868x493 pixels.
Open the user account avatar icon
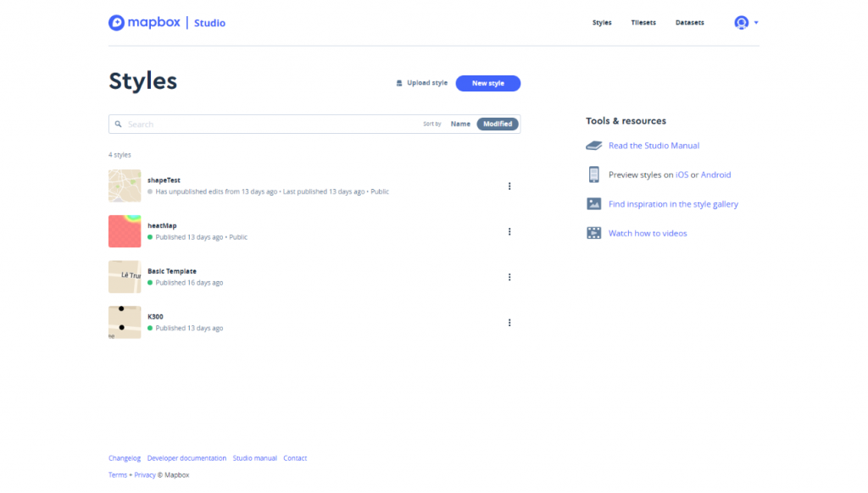pyautogui.click(x=741, y=23)
